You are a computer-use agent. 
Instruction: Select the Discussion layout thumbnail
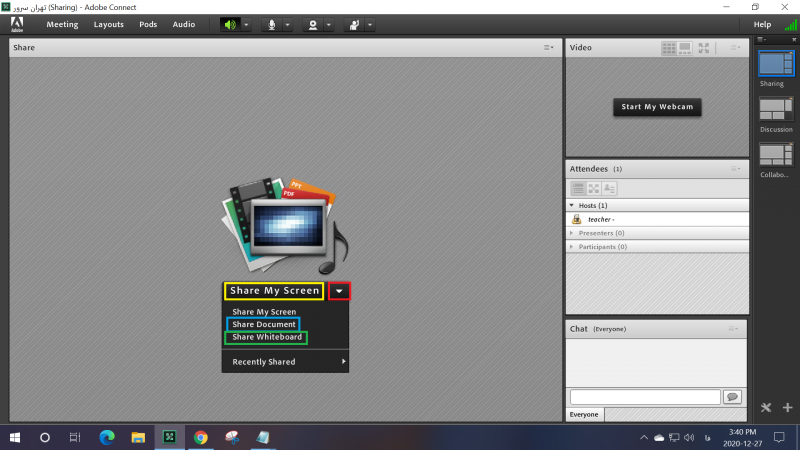click(775, 108)
